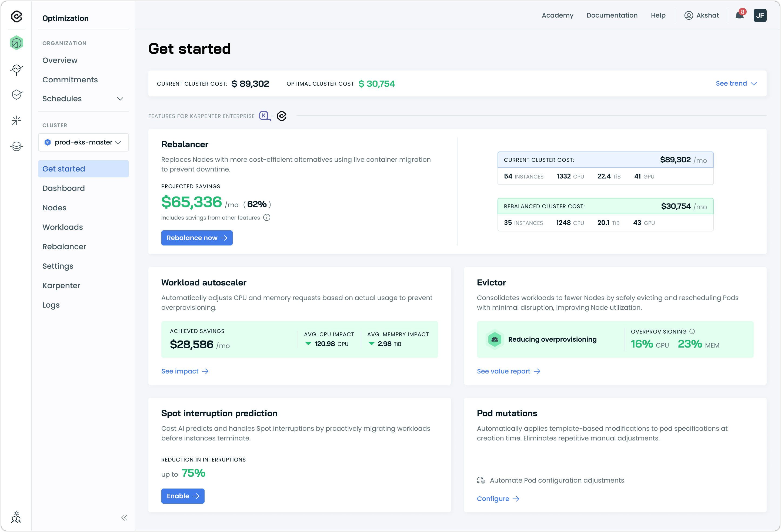Expand the Schedules submenu

(x=120, y=99)
